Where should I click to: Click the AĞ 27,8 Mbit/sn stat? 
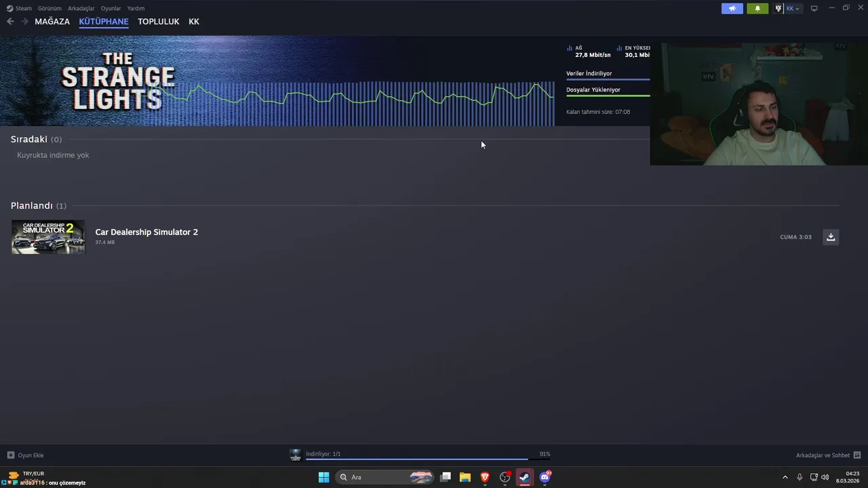pyautogui.click(x=589, y=52)
